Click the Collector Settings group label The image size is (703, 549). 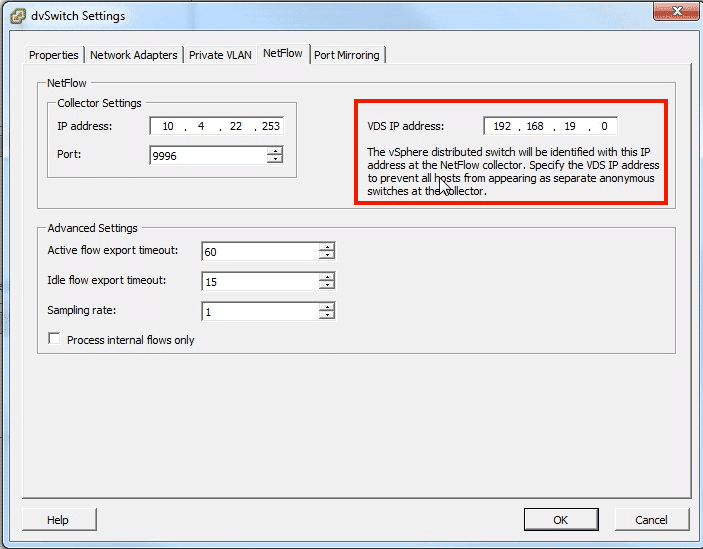point(100,103)
